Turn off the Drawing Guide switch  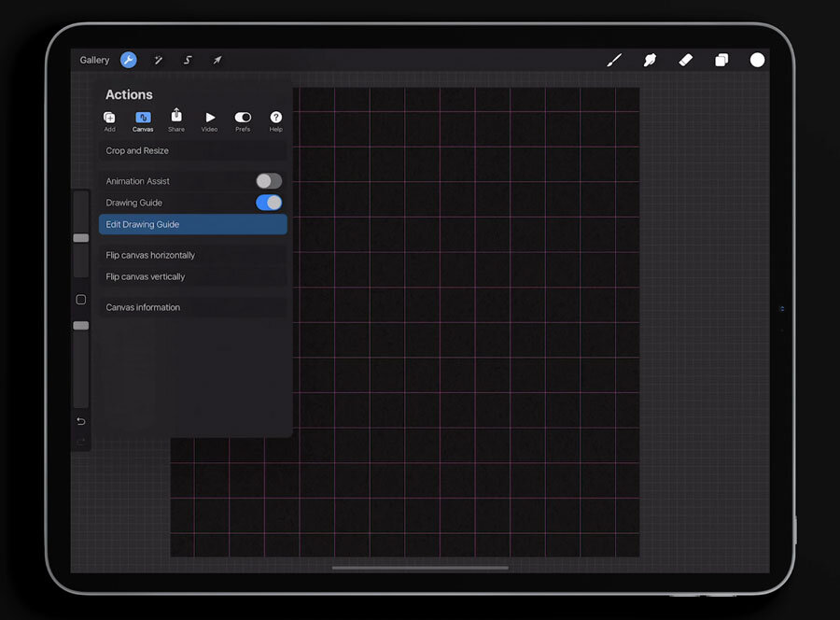tap(269, 203)
